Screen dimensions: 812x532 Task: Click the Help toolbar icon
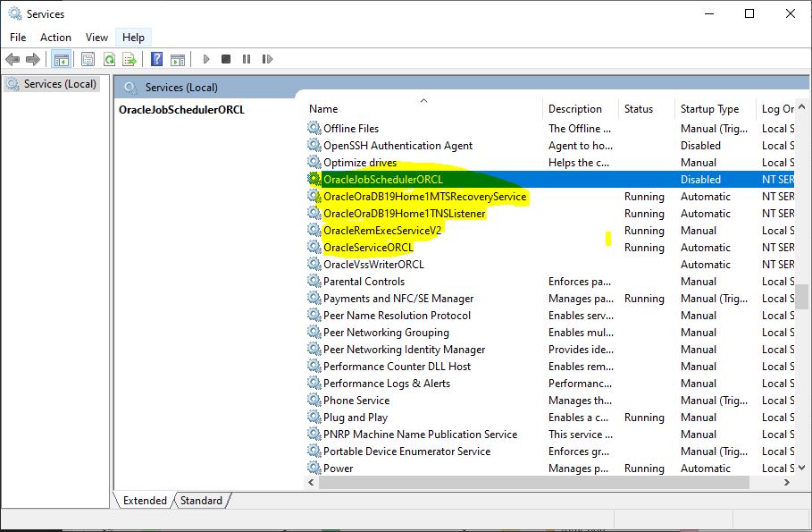click(155, 59)
